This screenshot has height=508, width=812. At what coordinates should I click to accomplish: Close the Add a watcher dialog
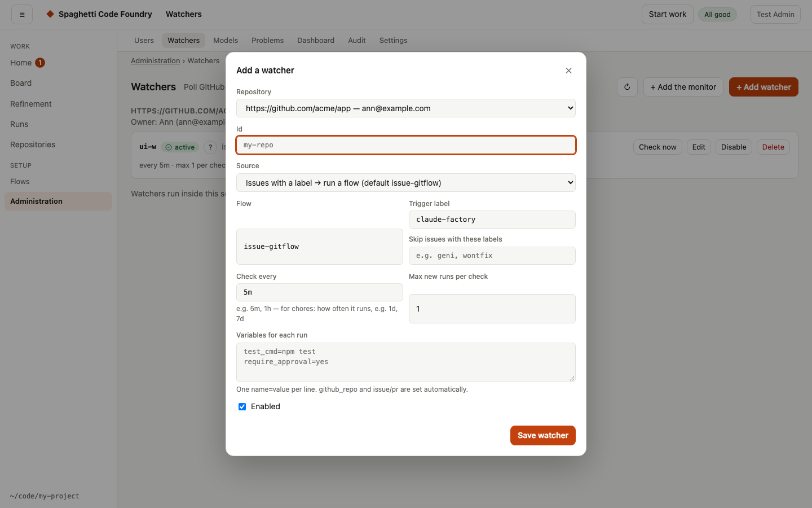[x=568, y=71]
